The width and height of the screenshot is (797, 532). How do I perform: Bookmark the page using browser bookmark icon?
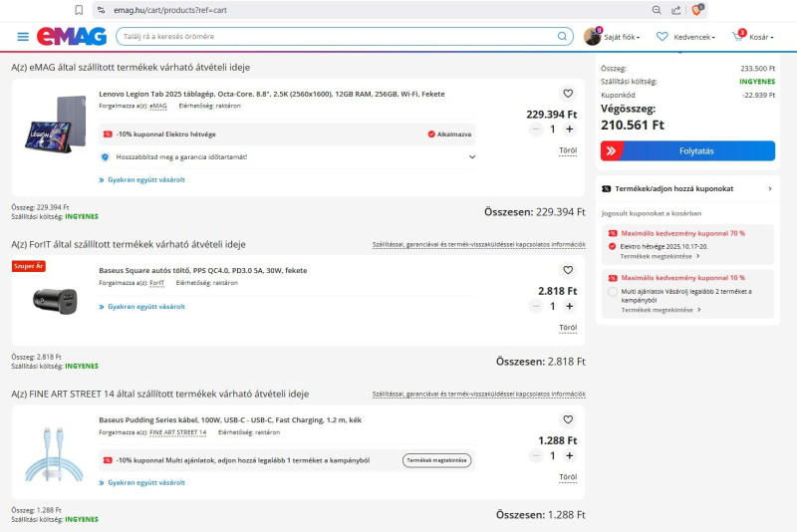click(79, 10)
